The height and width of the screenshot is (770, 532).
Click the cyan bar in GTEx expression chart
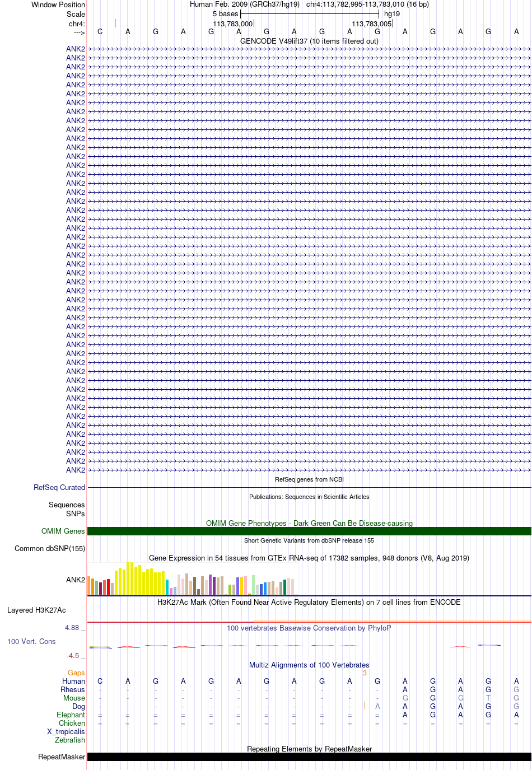click(x=167, y=587)
